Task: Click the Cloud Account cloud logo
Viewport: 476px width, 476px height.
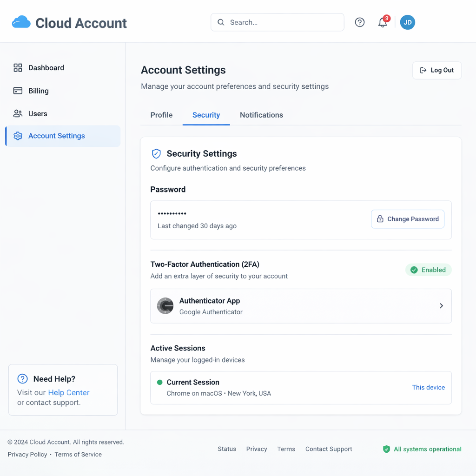Action: [x=21, y=22]
